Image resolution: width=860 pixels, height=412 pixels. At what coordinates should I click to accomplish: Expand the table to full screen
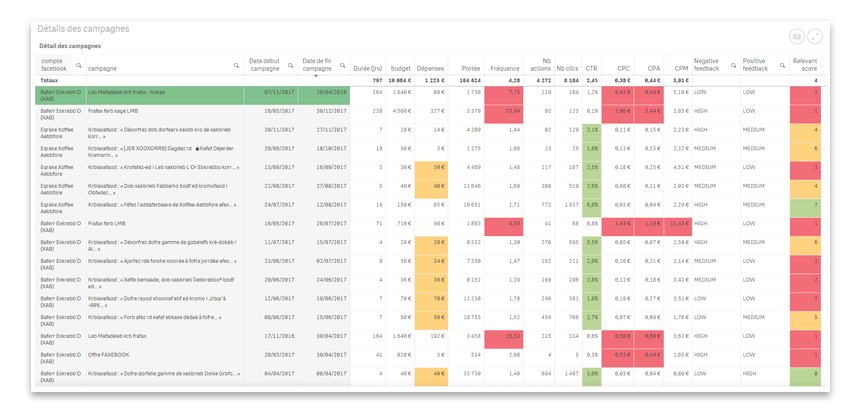click(816, 37)
